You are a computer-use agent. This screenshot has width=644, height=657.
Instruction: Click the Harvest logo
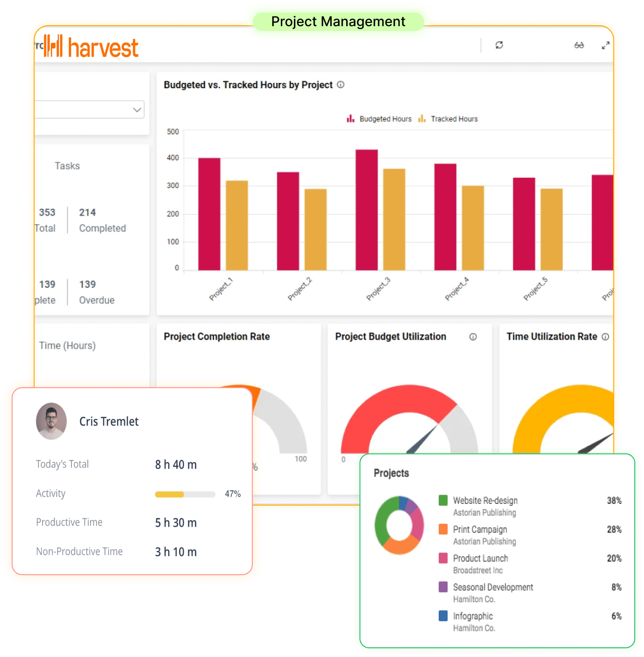[x=91, y=47]
